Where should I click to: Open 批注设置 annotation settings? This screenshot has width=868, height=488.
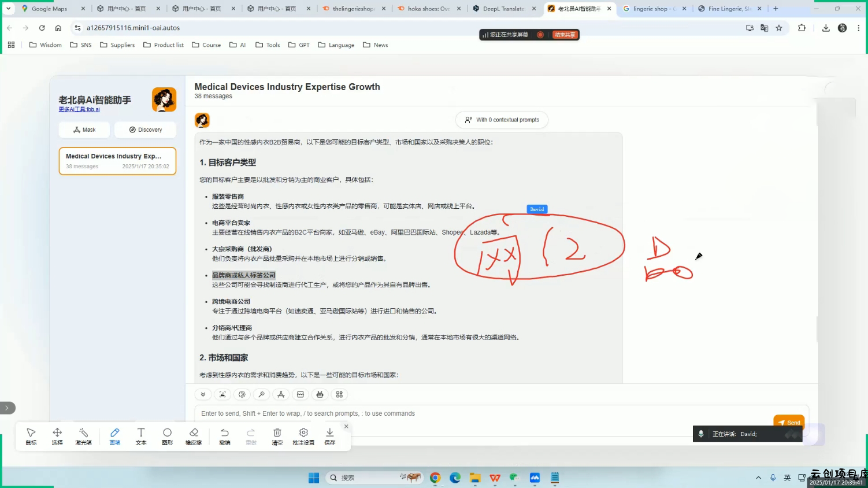(303, 436)
